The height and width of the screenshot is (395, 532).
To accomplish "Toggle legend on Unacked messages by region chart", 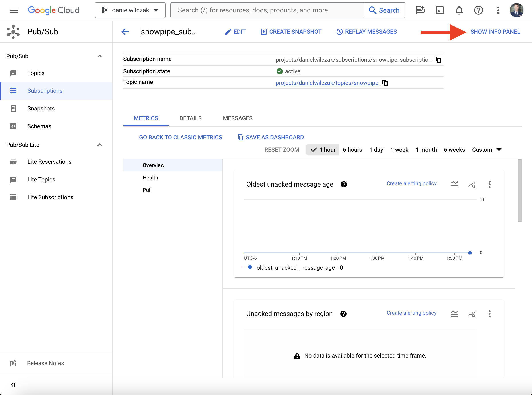I will (x=454, y=314).
